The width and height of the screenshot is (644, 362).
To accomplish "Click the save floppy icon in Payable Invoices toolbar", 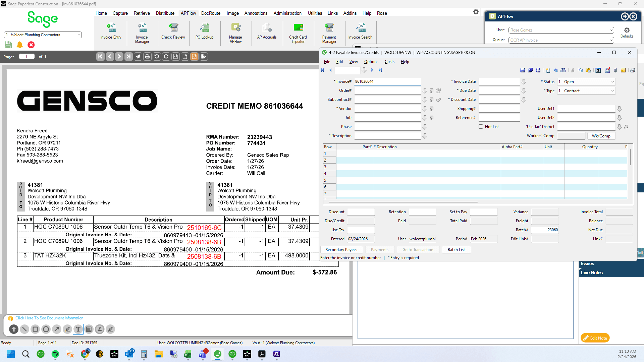I will point(522,70).
